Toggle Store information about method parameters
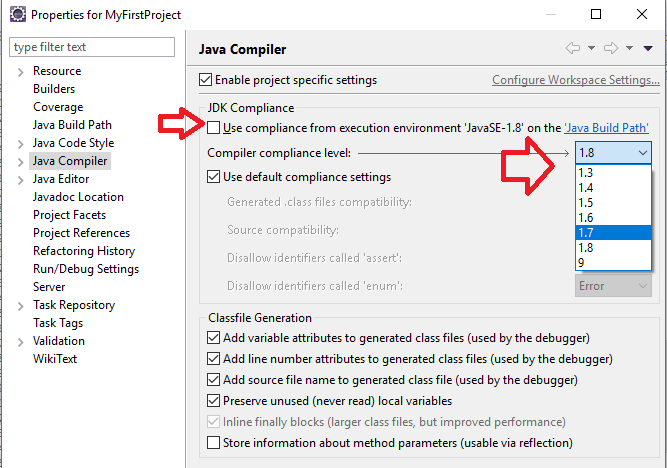This screenshot has height=468, width=667. (x=213, y=442)
